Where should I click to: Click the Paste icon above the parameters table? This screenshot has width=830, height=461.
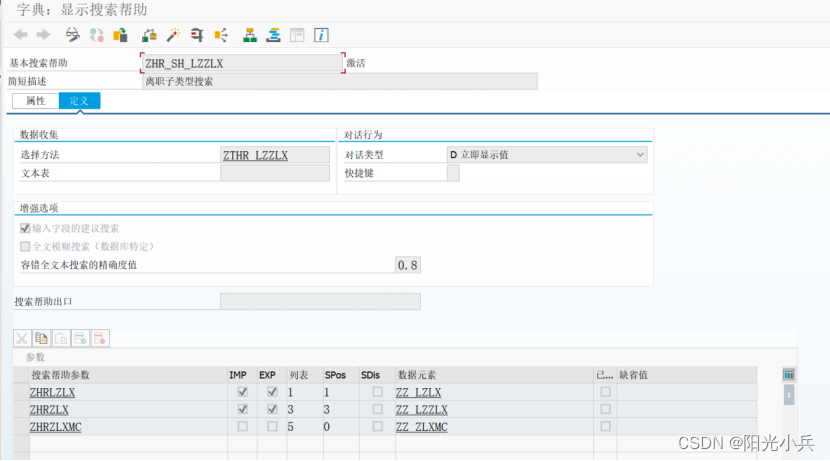[x=61, y=338]
